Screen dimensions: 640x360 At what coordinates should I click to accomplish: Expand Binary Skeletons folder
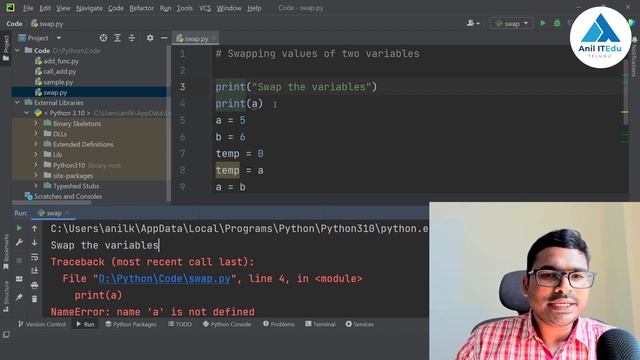(x=36, y=123)
